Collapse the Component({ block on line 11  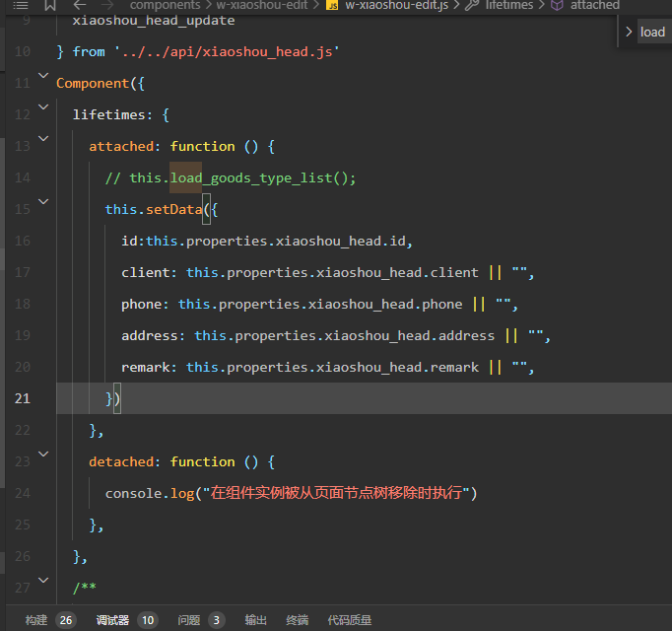pyautogui.click(x=42, y=76)
